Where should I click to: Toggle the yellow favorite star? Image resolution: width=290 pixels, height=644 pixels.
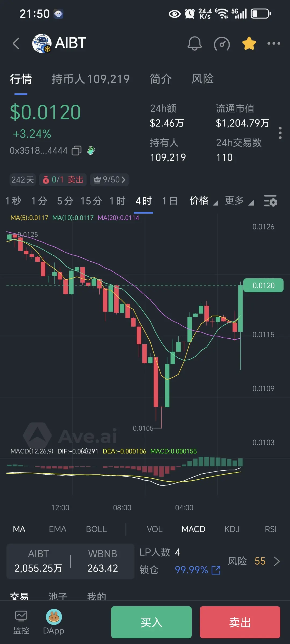pos(249,43)
